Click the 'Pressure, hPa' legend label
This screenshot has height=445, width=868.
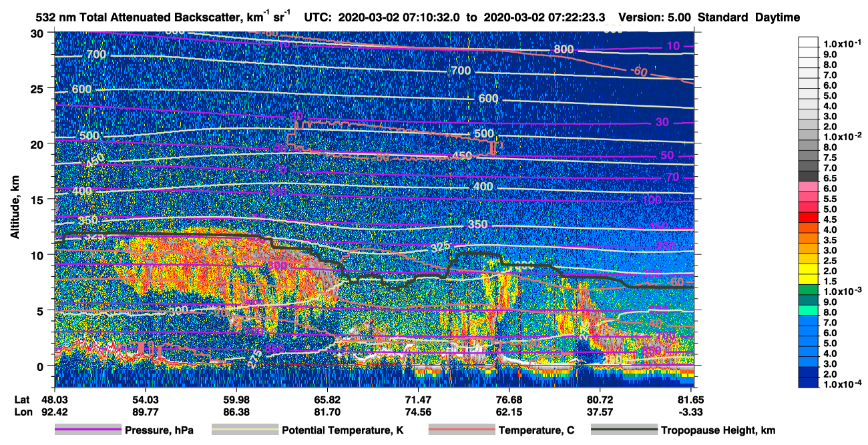point(159,431)
